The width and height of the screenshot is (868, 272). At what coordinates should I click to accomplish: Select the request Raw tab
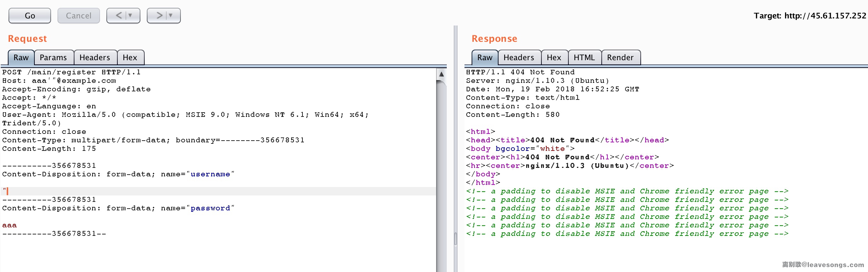[21, 57]
